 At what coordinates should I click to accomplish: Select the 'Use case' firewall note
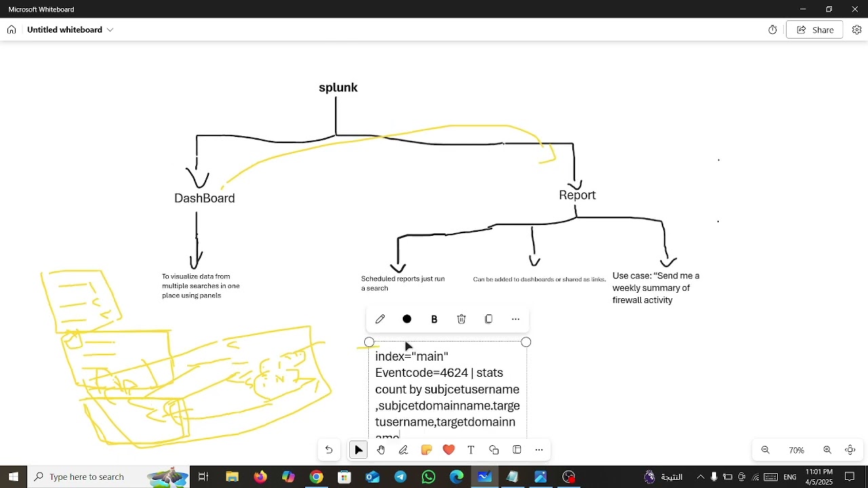tap(656, 288)
